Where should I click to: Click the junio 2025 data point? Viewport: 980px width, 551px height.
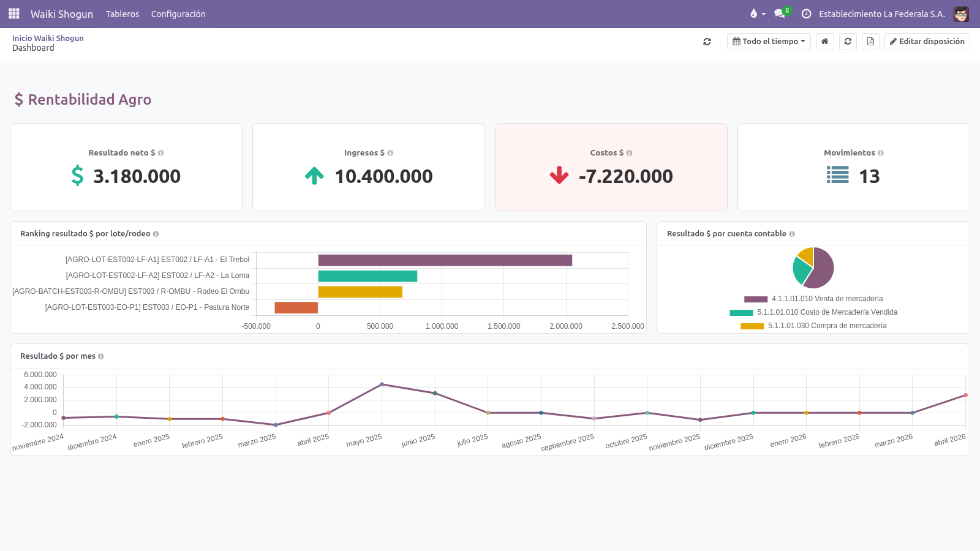pyautogui.click(x=435, y=393)
